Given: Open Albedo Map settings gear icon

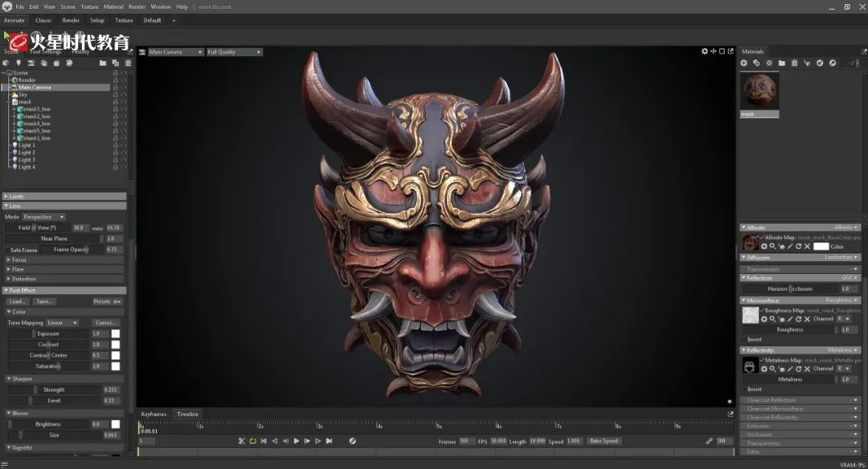Looking at the screenshot, I should tap(764, 247).
